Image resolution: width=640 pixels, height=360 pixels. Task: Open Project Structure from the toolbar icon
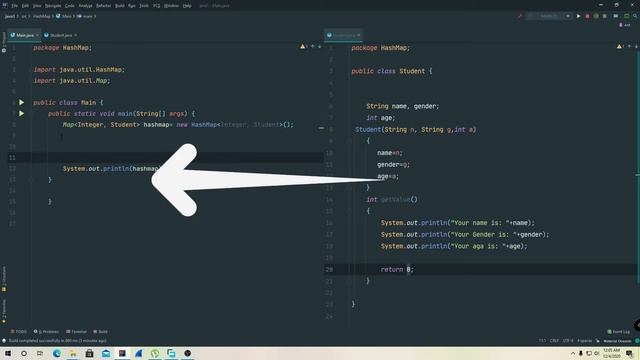point(616,16)
